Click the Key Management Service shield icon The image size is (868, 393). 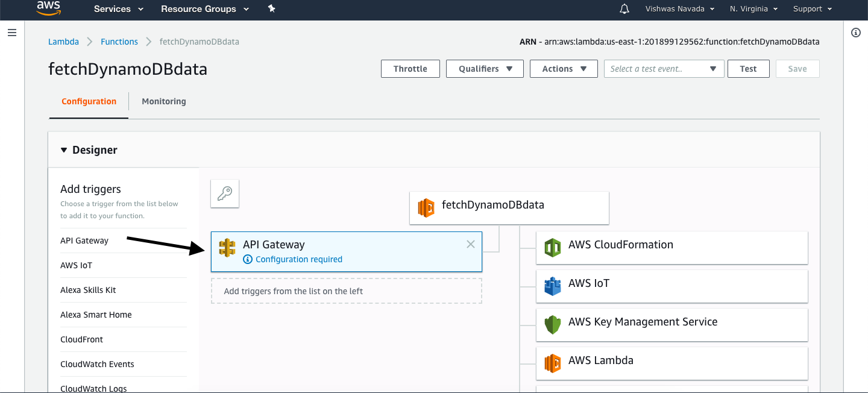tap(553, 325)
